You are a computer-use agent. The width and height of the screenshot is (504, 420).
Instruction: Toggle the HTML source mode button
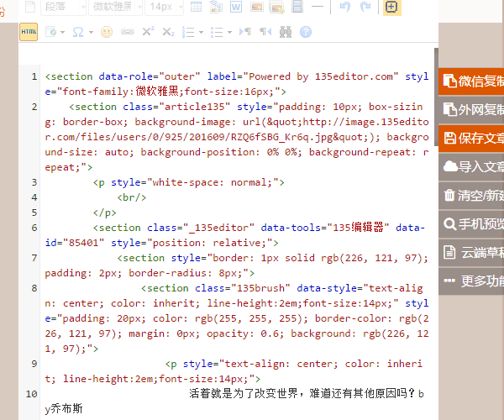click(x=29, y=32)
